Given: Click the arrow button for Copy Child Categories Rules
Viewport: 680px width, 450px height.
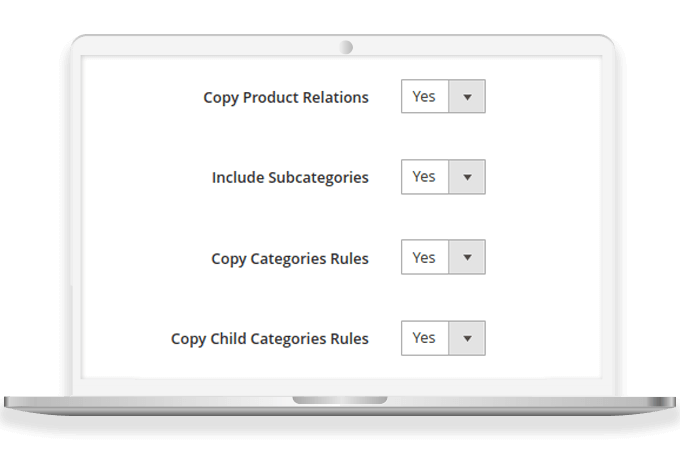Looking at the screenshot, I should point(467,338).
